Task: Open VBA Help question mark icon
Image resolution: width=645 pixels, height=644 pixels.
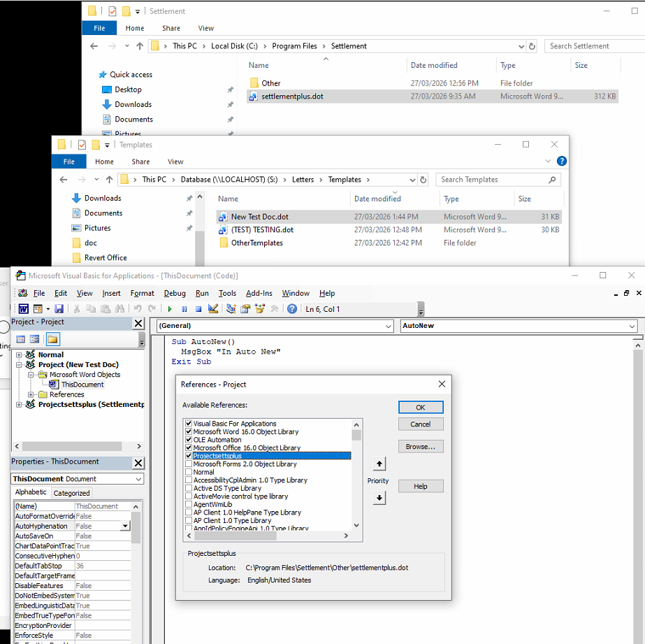Action: (292, 309)
